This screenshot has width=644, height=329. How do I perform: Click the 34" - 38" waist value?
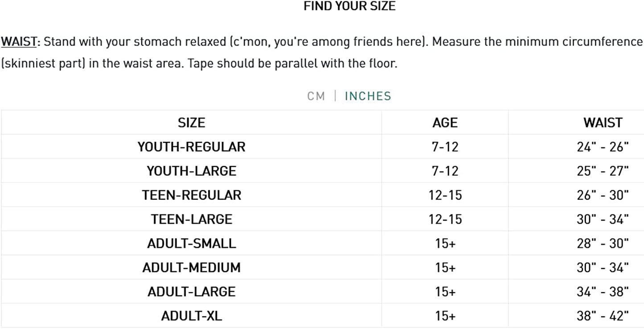click(603, 292)
